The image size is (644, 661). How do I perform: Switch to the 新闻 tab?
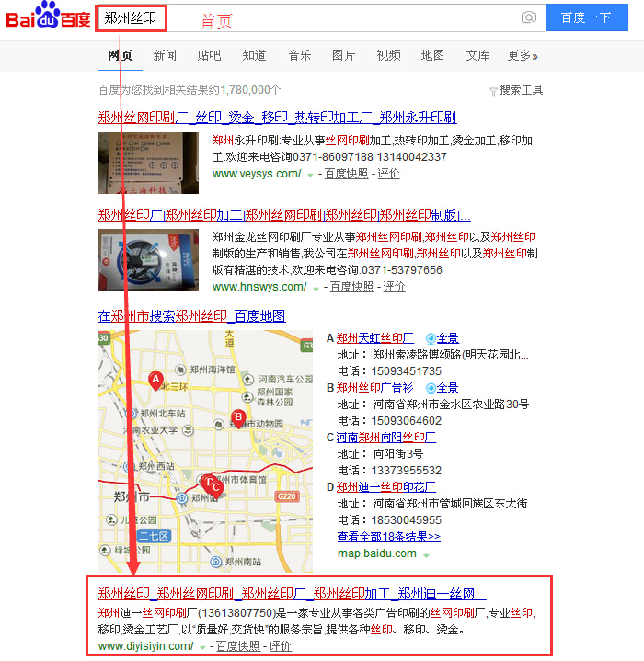pyautogui.click(x=165, y=56)
